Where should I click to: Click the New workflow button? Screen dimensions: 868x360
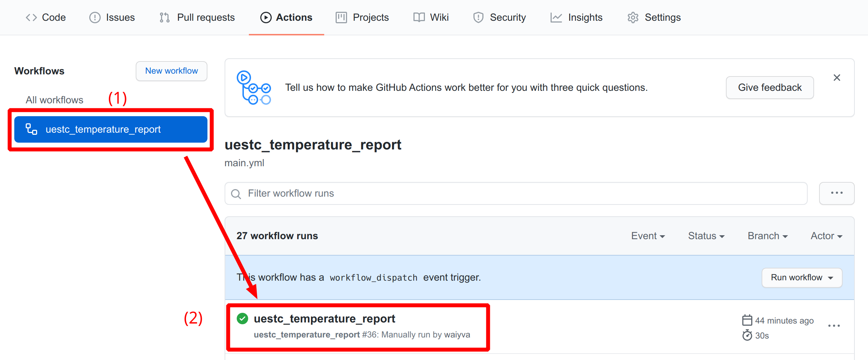(x=171, y=71)
